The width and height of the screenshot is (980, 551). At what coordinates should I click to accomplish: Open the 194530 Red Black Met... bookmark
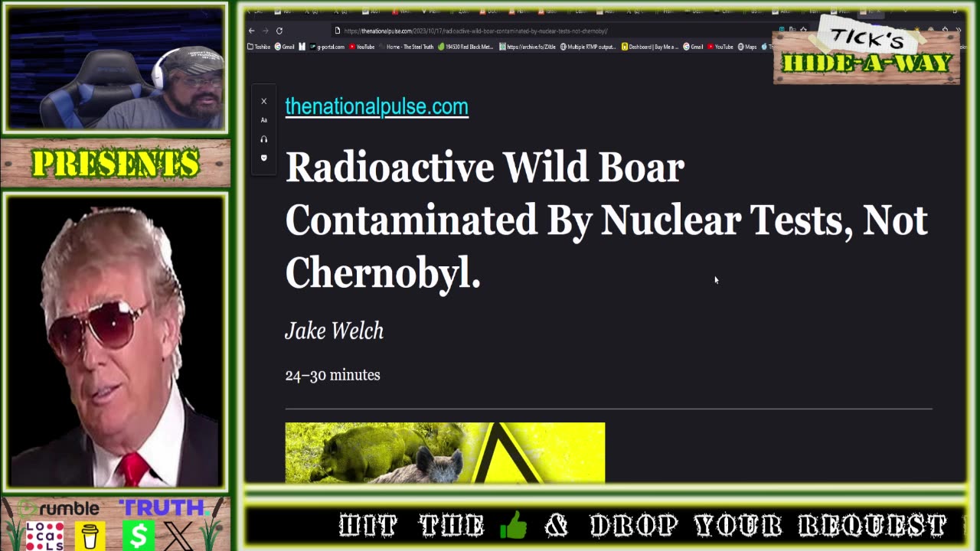tap(465, 47)
